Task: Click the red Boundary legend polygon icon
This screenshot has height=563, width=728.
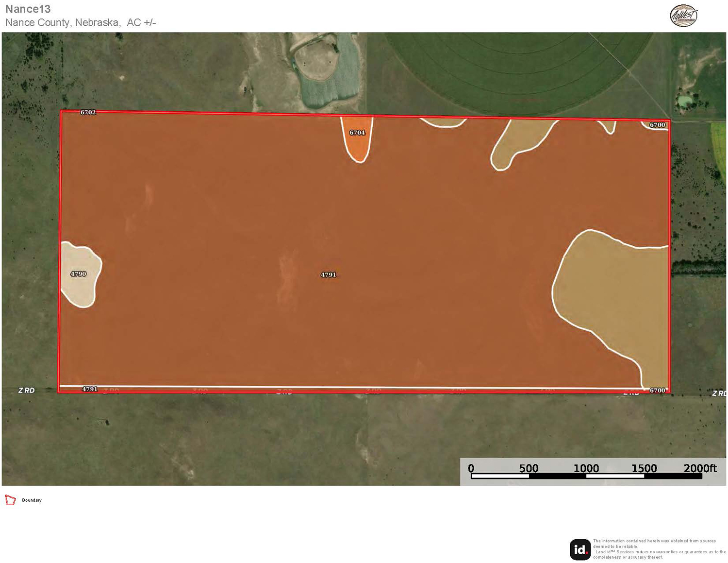Action: pyautogui.click(x=10, y=500)
